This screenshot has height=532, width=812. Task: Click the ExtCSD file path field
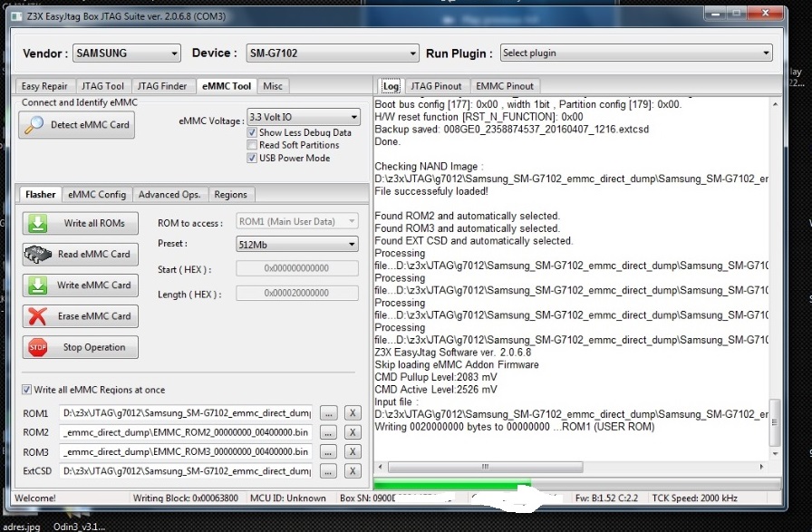(x=186, y=471)
